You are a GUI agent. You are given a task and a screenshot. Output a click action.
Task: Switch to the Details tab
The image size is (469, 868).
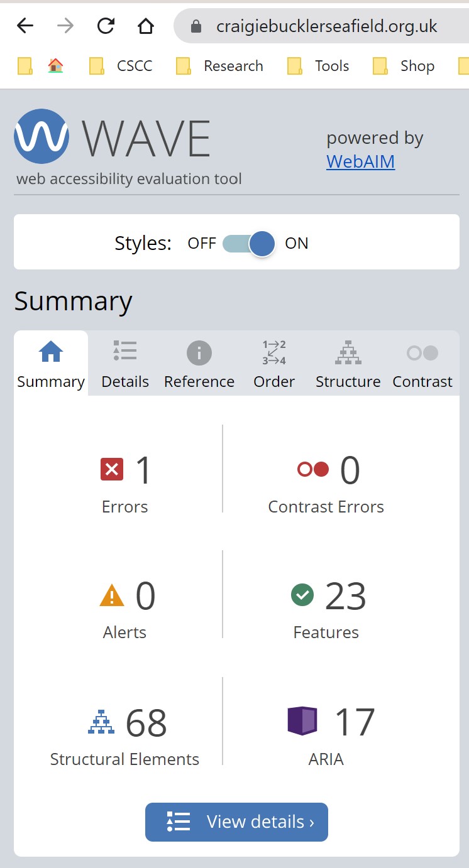(125, 364)
